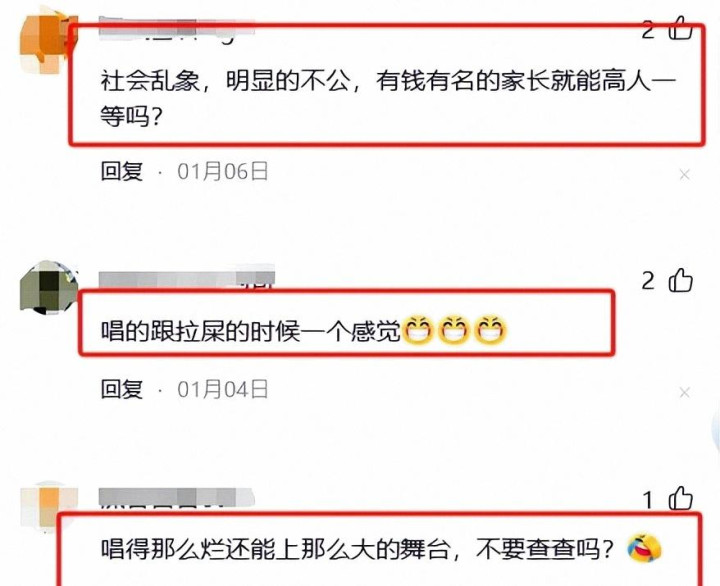Select the comment 唱得那么烂还能上那么大的舞台
720x586 pixels.
[x=275, y=548]
